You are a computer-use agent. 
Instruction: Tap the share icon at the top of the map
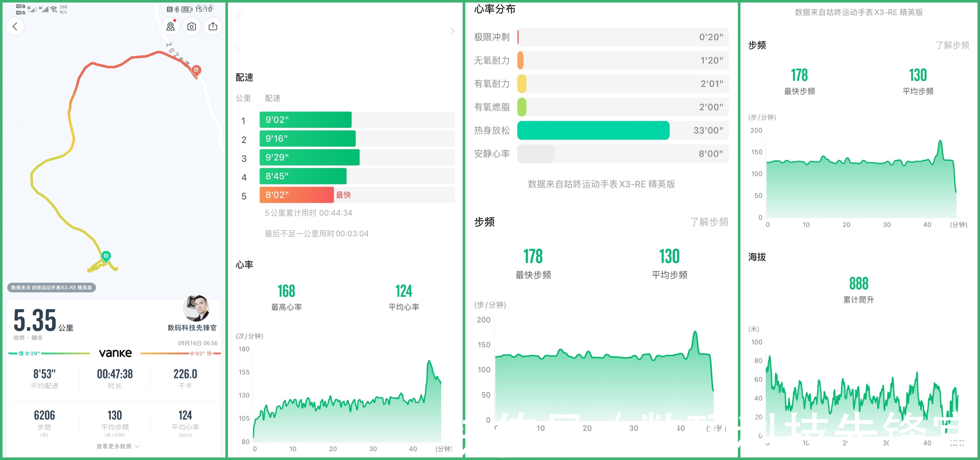coord(213,27)
